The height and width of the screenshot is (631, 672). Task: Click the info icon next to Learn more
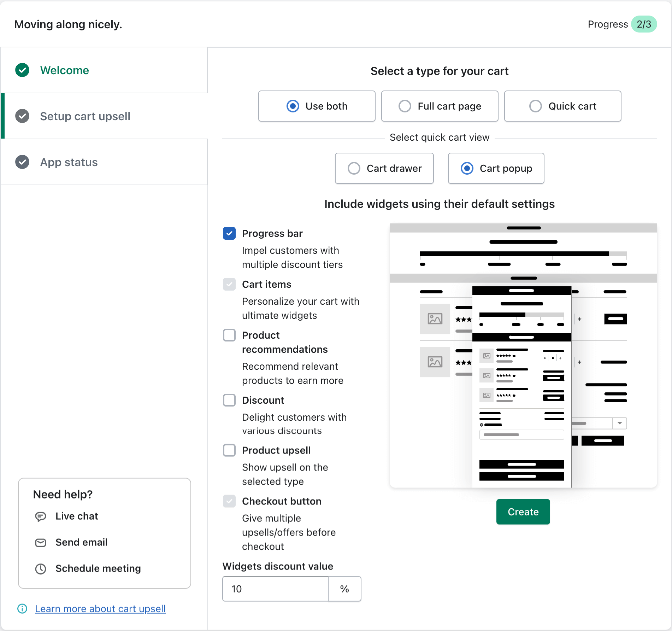(22, 608)
